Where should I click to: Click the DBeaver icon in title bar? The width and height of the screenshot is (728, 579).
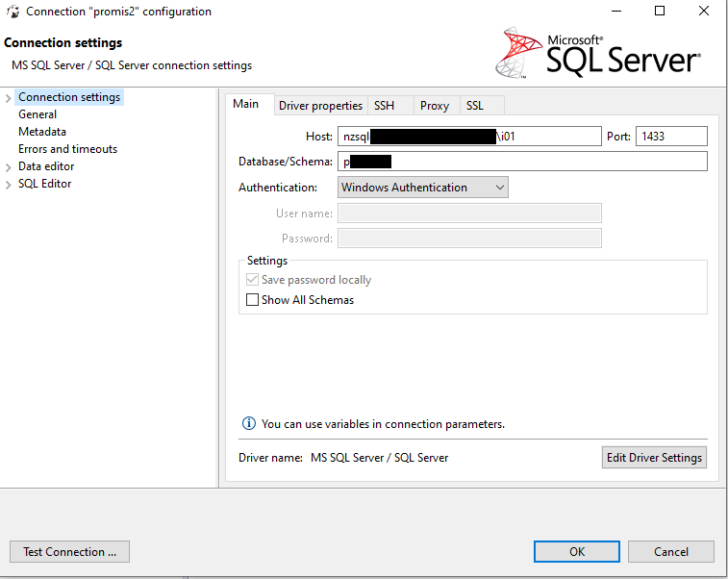(x=13, y=12)
